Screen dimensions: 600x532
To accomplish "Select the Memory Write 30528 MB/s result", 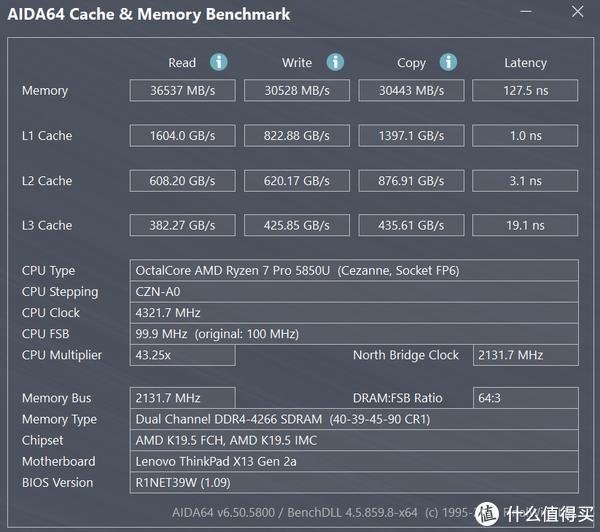I will click(x=297, y=91).
